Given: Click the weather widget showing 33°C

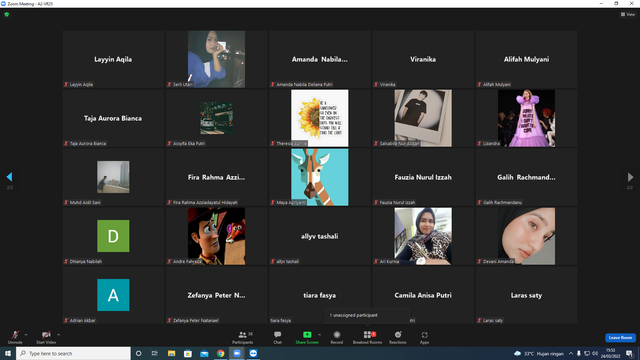Looking at the screenshot, I should (539, 353).
